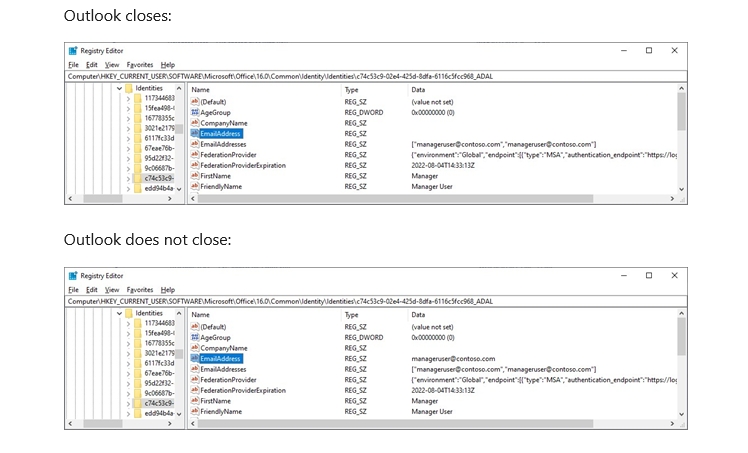The image size is (748, 453).
Task: Click the 3021e2179 folder icon in the 'Outlook does not close' window
Action: (x=138, y=353)
